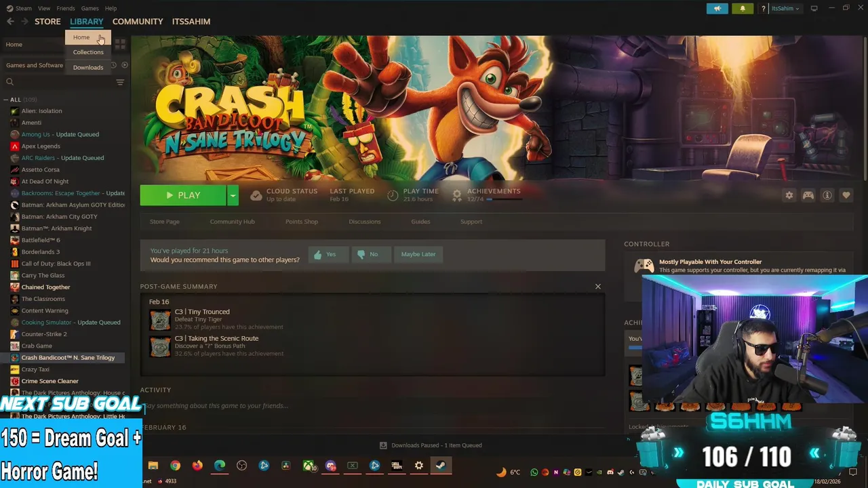Close the Post-Game Summary panel
This screenshot has height=488, width=868.
point(597,287)
